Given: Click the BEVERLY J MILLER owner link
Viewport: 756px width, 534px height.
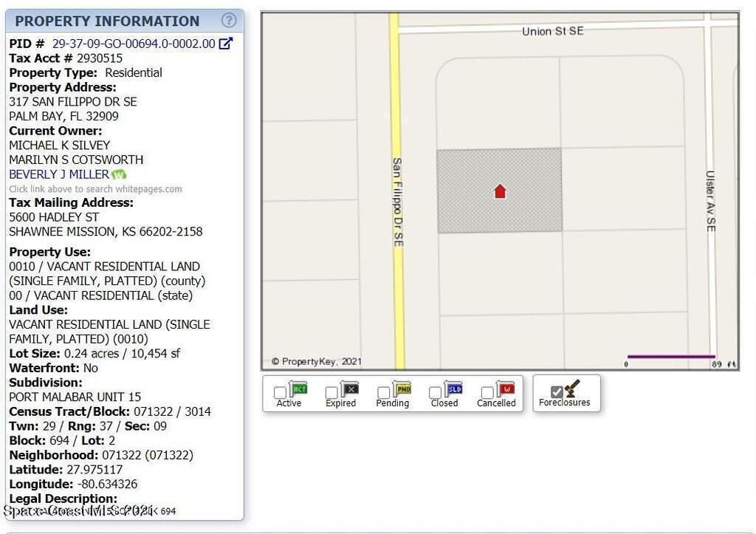Looking at the screenshot, I should coord(59,174).
